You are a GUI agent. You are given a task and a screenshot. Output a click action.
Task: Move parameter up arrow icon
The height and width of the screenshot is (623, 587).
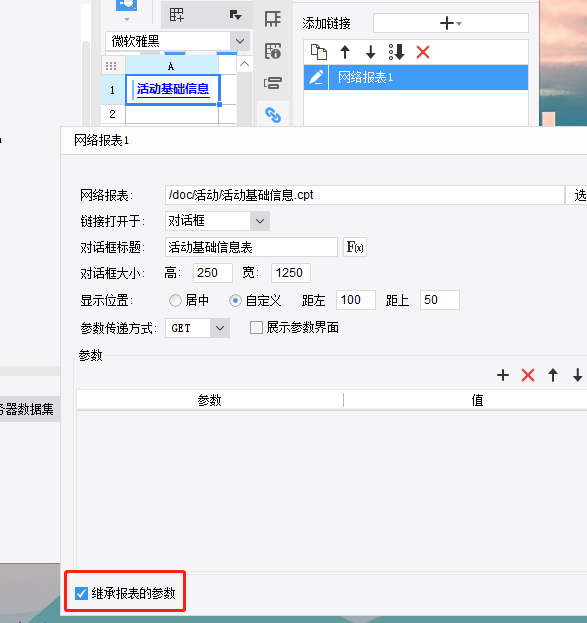pyautogui.click(x=553, y=375)
